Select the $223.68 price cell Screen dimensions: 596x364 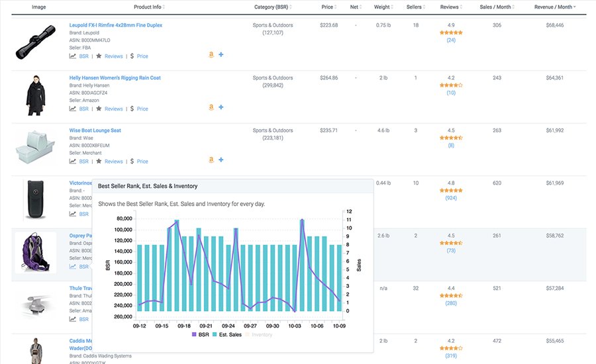(328, 25)
